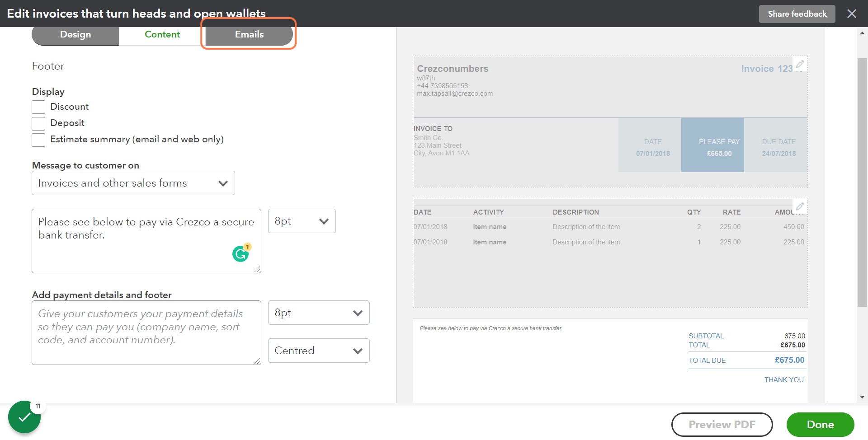Click the green Done button
Viewport: 868px width, 440px height.
point(821,425)
